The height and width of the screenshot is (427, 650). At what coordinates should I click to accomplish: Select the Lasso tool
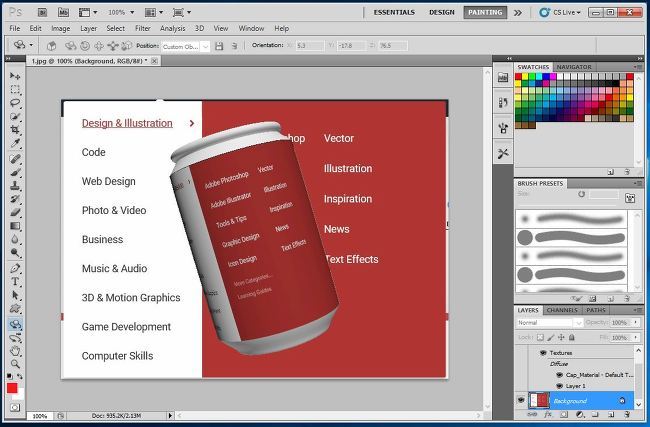click(15, 103)
